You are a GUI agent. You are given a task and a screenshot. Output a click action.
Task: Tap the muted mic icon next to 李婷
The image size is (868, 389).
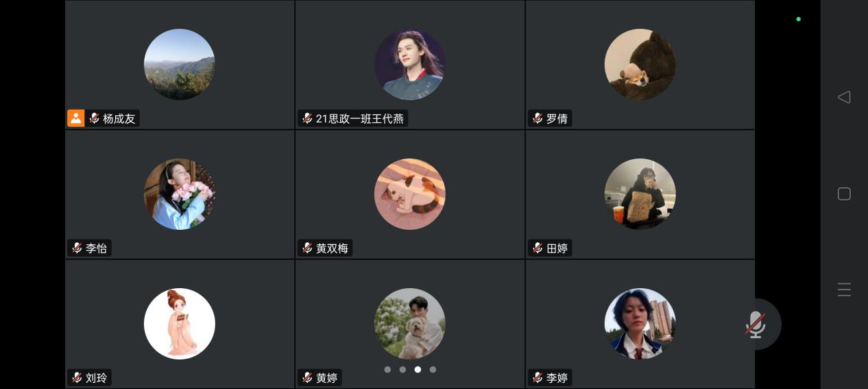pyautogui.click(x=538, y=377)
